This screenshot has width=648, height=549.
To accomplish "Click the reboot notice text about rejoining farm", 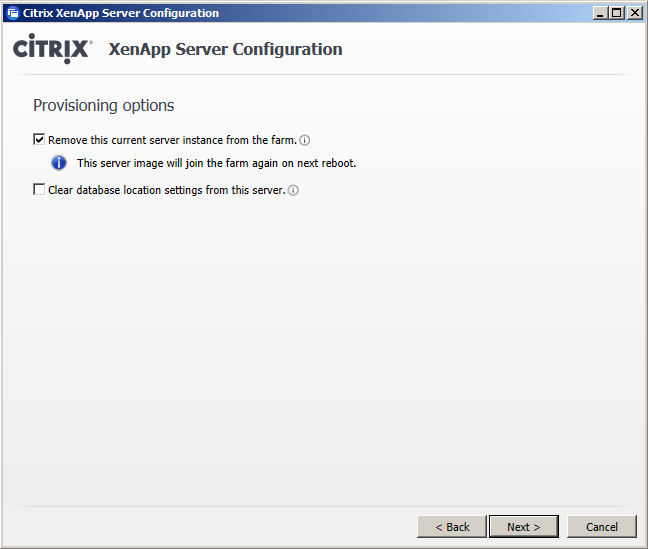I will click(216, 163).
